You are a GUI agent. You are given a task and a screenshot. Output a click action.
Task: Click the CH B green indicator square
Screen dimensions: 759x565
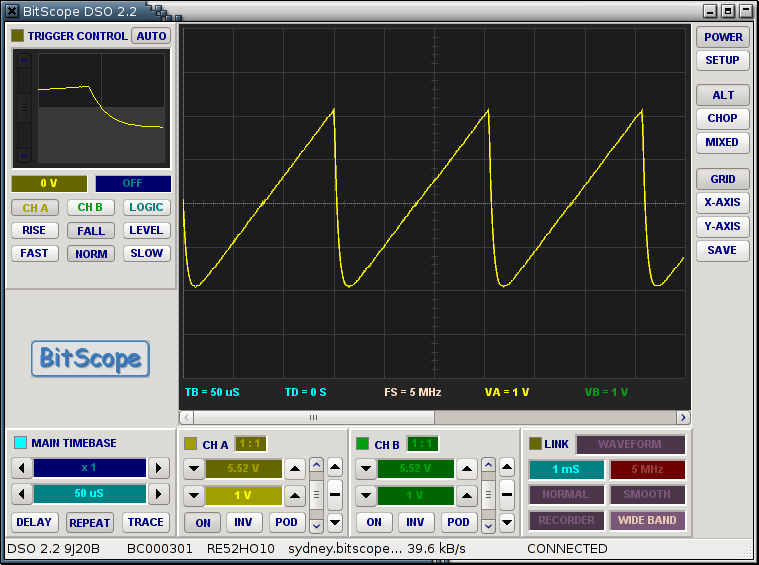tap(362, 444)
